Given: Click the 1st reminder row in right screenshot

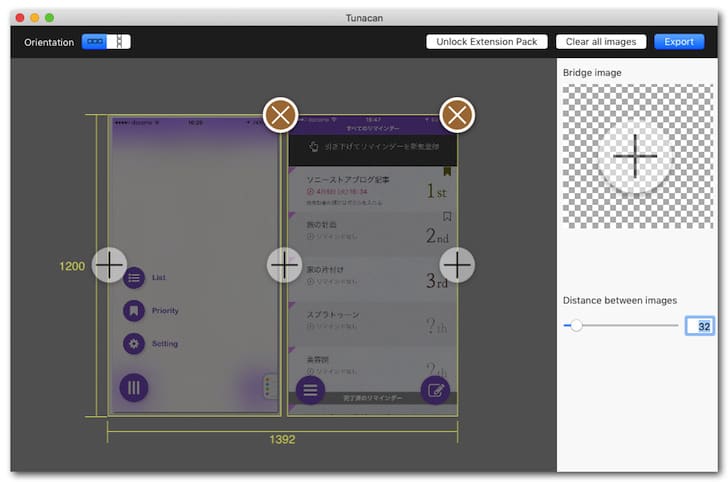Looking at the screenshot, I should 373,189.
